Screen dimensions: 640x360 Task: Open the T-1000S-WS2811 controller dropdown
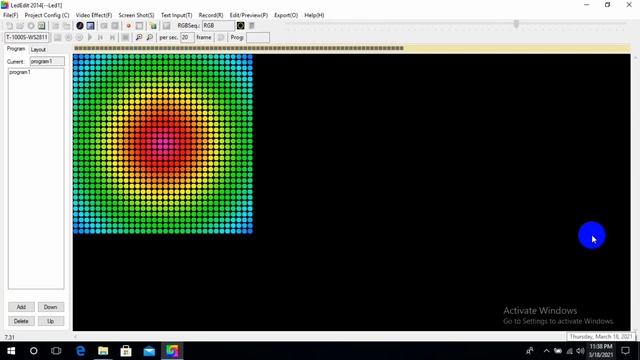click(27, 38)
